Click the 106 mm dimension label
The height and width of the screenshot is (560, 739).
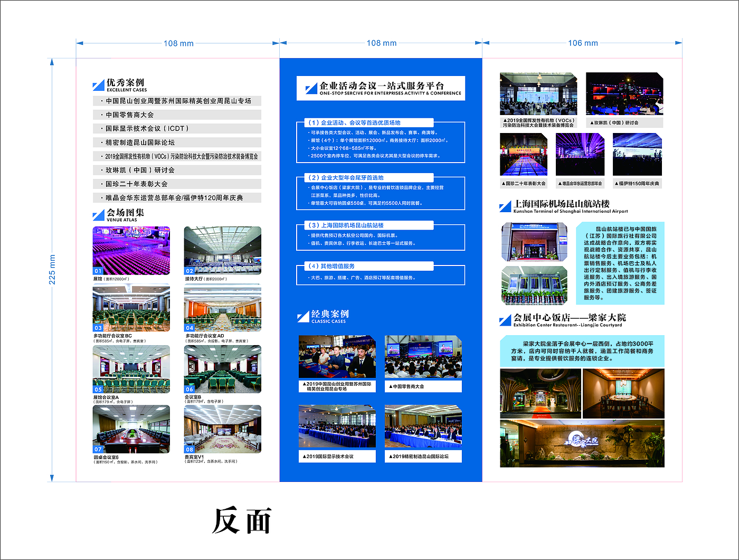tap(583, 43)
